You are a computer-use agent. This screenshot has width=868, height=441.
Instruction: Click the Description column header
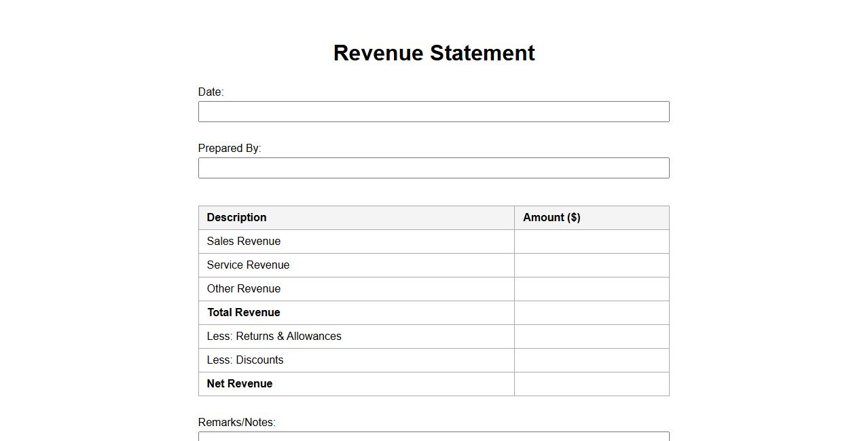236,218
